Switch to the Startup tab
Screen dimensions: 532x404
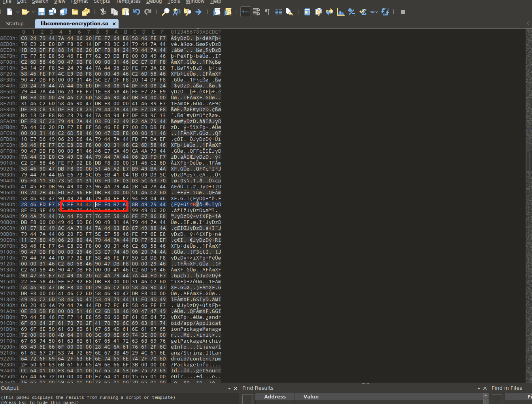[x=15, y=24]
